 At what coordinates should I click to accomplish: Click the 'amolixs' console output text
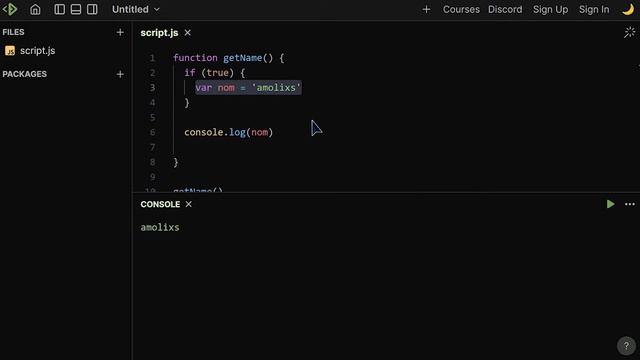pyautogui.click(x=160, y=227)
